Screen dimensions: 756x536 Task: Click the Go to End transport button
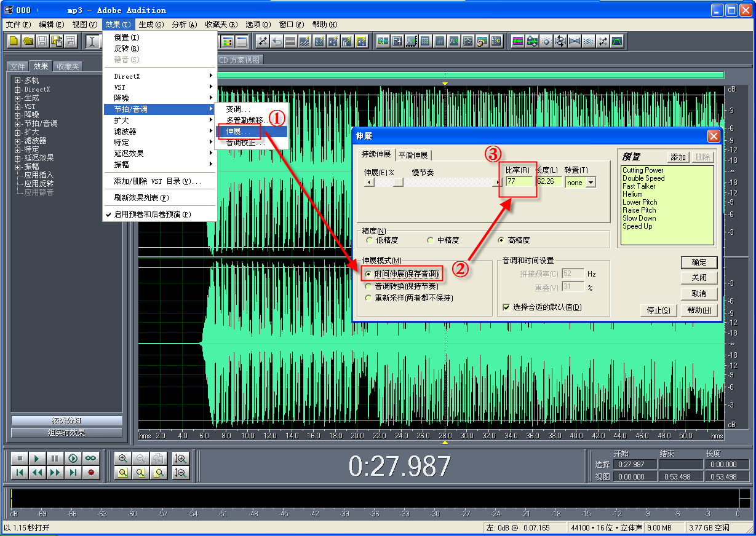[73, 473]
